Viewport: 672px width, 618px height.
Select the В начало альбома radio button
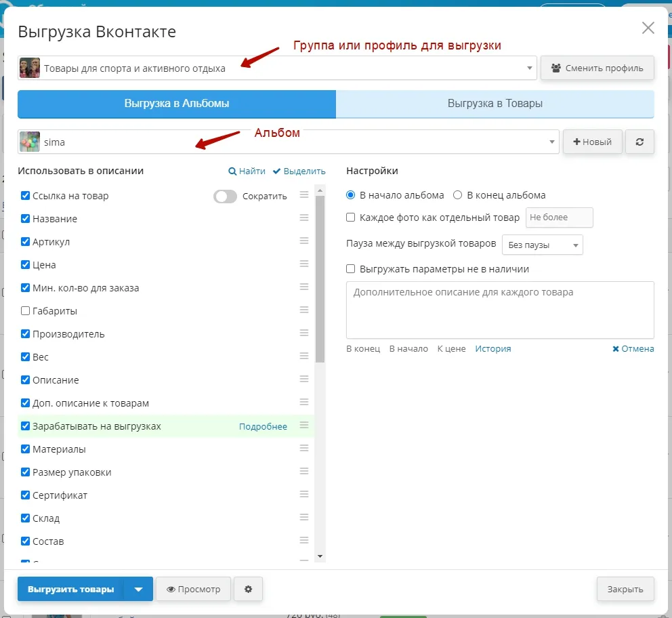click(351, 195)
